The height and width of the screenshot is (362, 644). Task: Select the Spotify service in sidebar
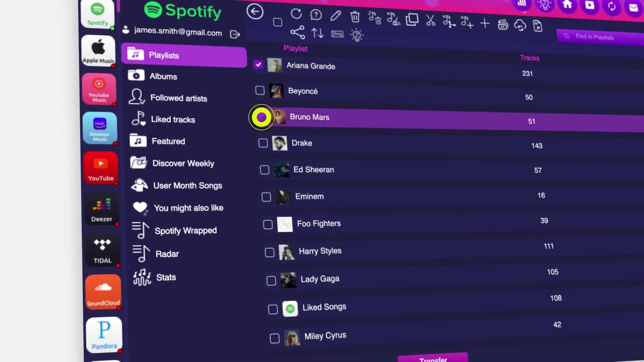[x=98, y=15]
